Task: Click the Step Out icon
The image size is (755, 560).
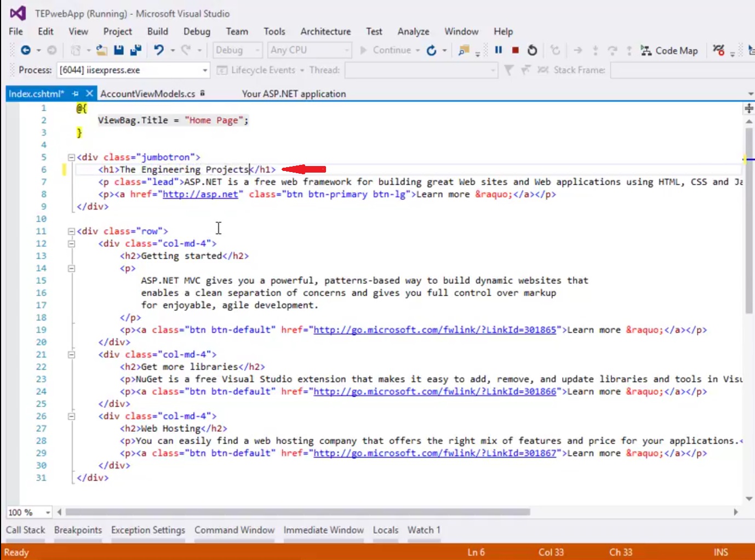Action: (629, 50)
